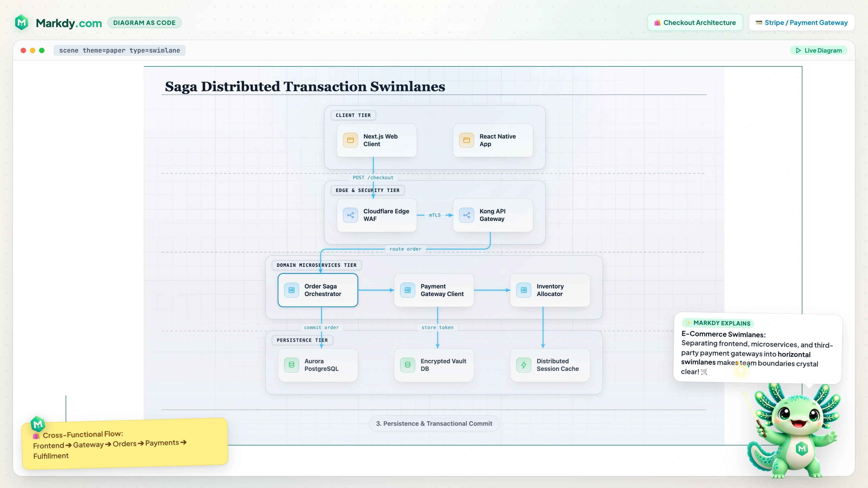868x488 pixels.
Task: Click the E-Commerce Swimlanes heading text
Action: pyautogui.click(x=723, y=334)
